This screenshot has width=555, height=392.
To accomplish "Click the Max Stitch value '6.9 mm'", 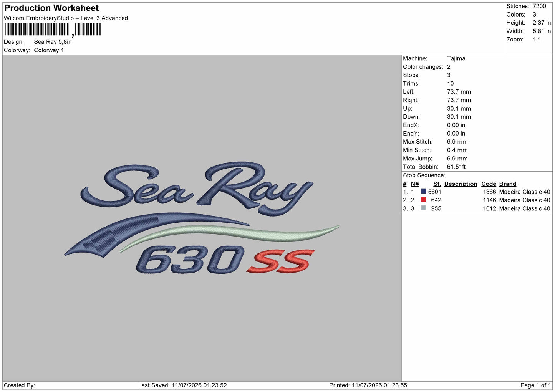I will (x=457, y=142).
